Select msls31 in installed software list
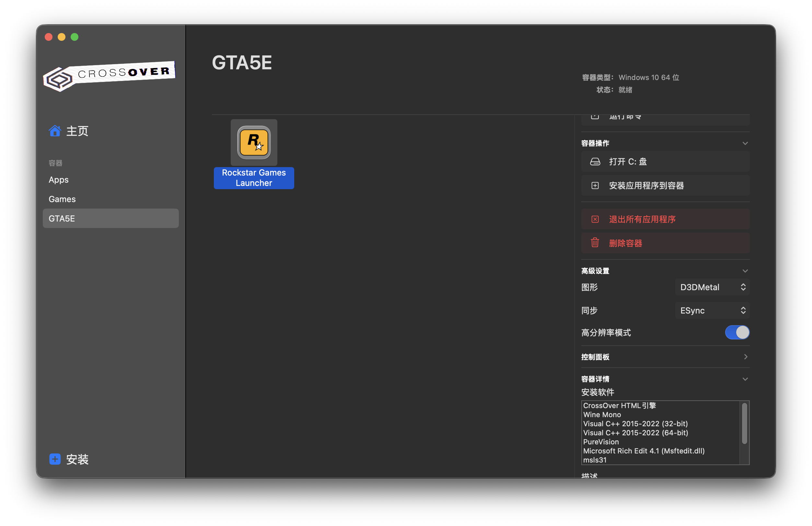This screenshot has width=812, height=526. (x=595, y=460)
